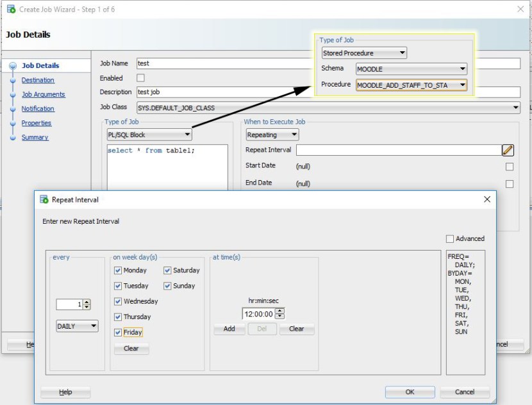The height and width of the screenshot is (405, 532).
Task: Open the PL/SQL Block job type dropdown
Action: (149, 135)
